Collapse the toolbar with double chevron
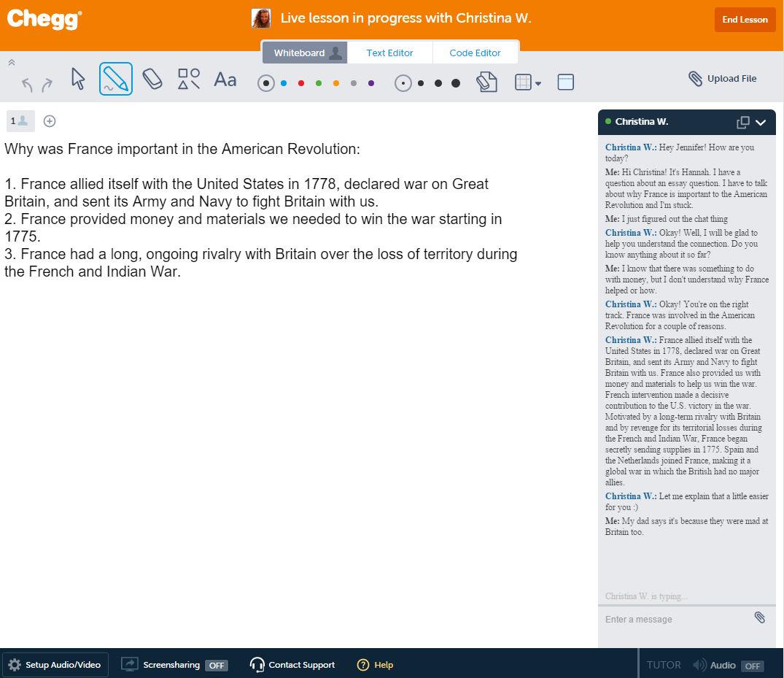 click(x=12, y=63)
